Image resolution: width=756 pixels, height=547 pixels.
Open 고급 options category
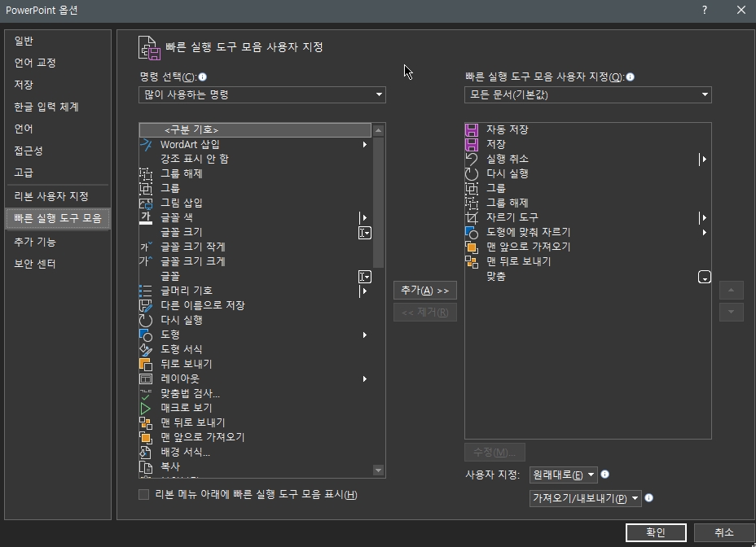coord(57,173)
